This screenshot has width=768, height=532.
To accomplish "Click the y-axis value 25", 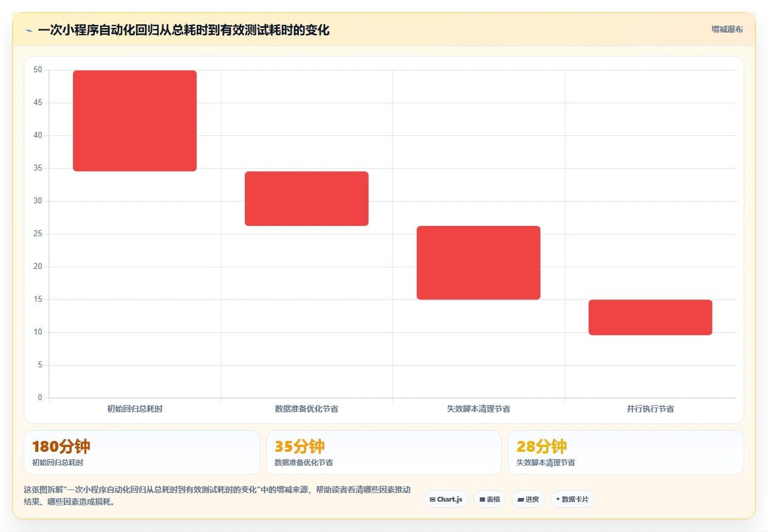I will [38, 234].
